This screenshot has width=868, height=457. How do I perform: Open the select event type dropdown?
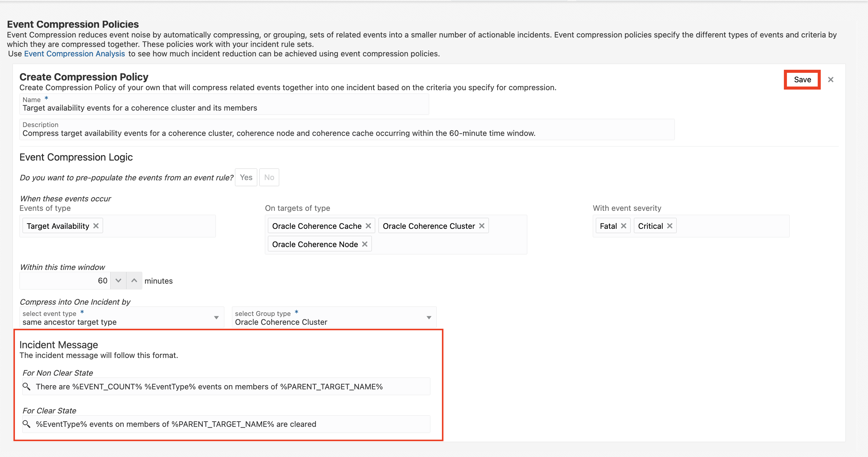pos(216,317)
